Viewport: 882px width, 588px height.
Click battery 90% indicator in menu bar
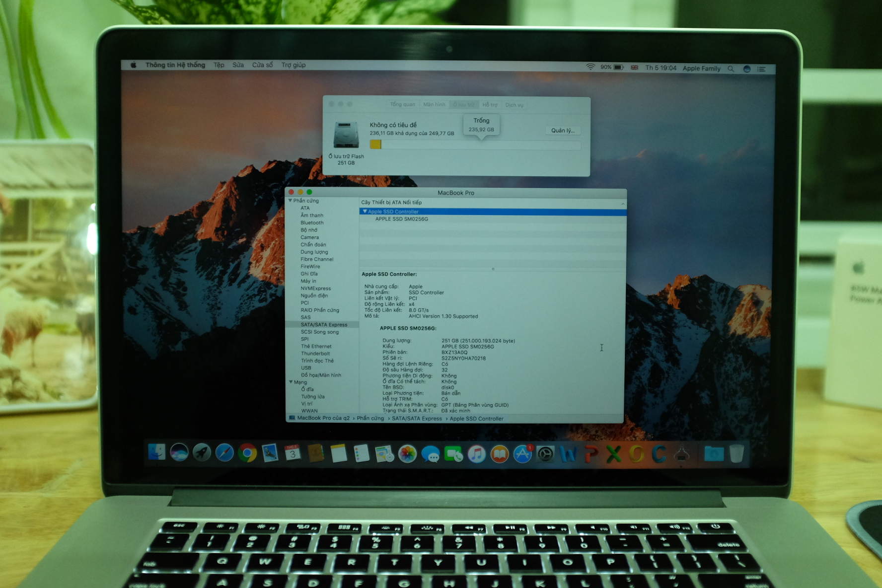pos(611,67)
